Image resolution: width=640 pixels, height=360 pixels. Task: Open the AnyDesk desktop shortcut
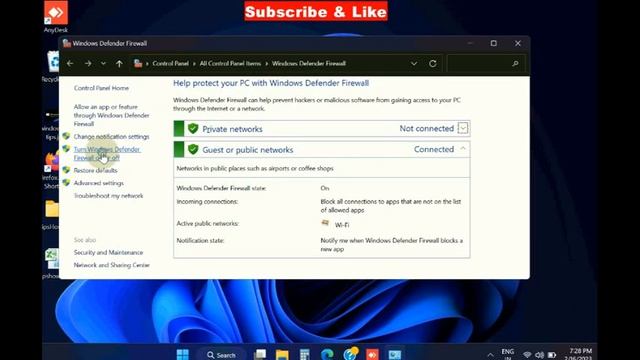coord(56,17)
